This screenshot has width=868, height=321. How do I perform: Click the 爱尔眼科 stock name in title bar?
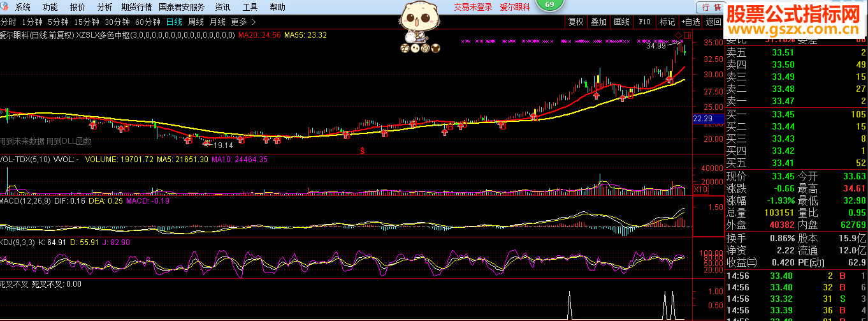pos(515,7)
